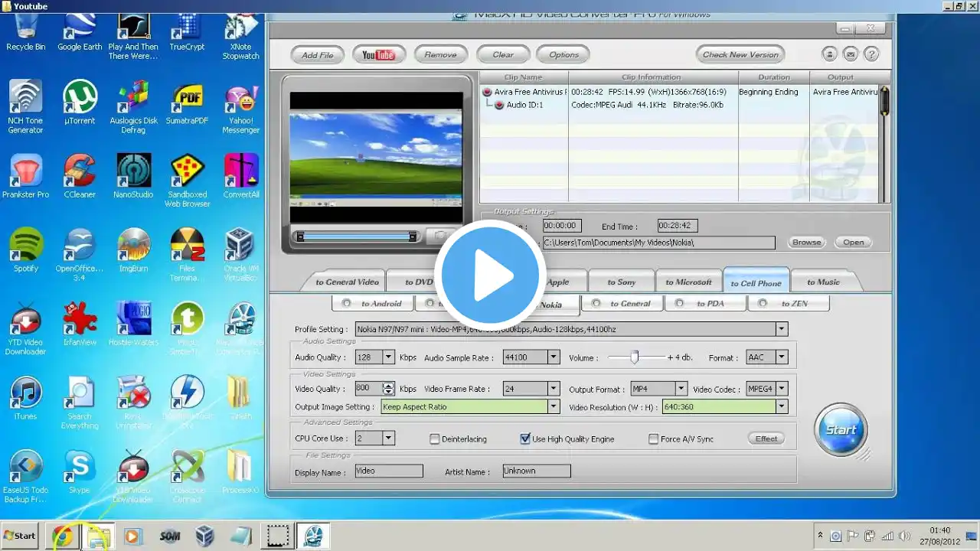
Task: Enable the Deinterlacing checkbox
Action: coord(435,439)
